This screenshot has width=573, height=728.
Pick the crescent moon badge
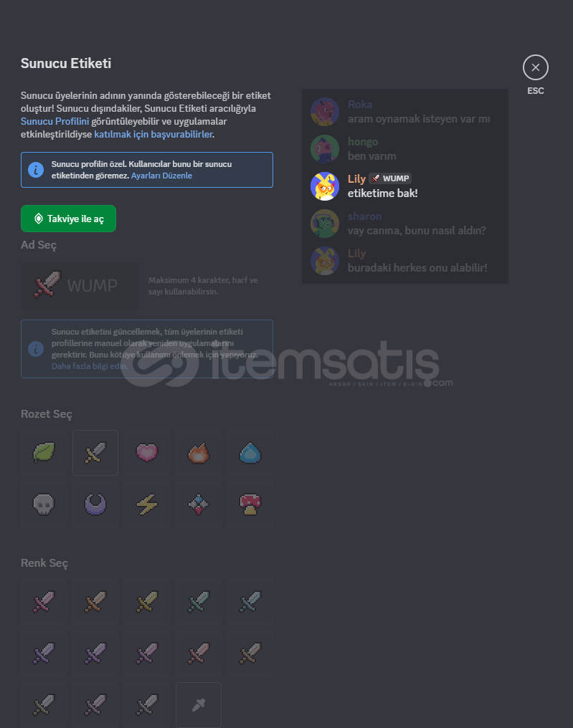pos(95,504)
